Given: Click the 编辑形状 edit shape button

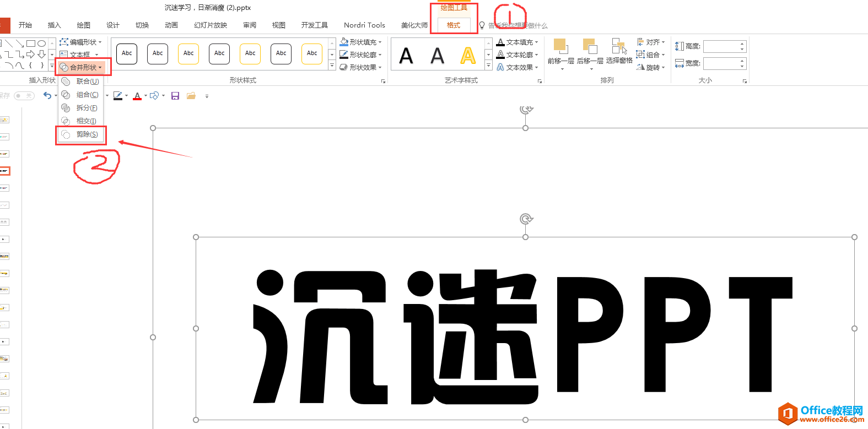Looking at the screenshot, I should coord(80,42).
